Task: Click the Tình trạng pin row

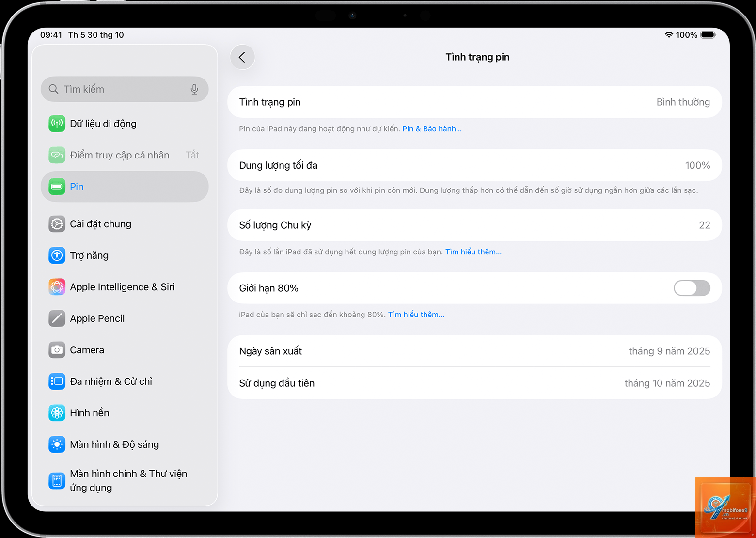Action: 474,102
